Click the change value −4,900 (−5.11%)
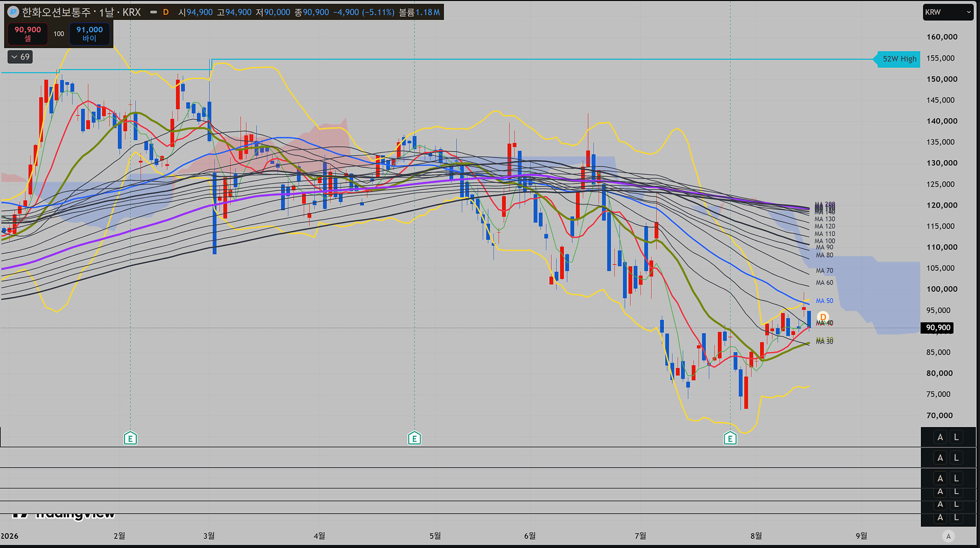 point(364,12)
